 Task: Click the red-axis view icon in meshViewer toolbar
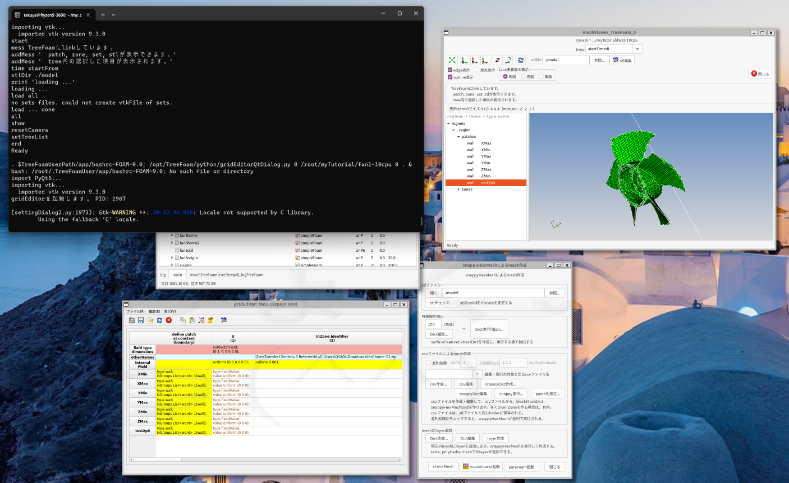[475, 60]
